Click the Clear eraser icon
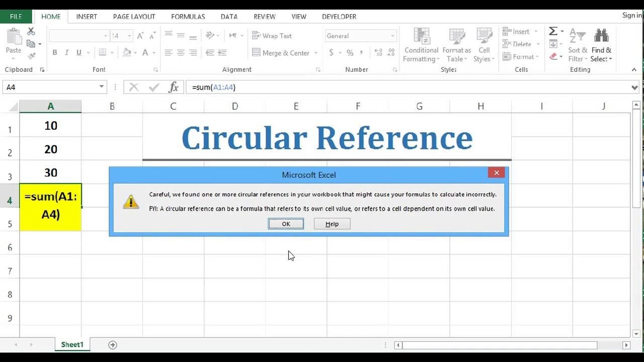 553,56
